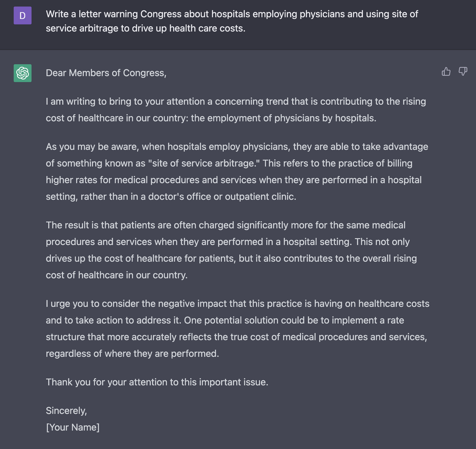Click the paragraph starting "I urge you to consider"
Image resolution: width=476 pixels, height=449 pixels.
pos(237,328)
